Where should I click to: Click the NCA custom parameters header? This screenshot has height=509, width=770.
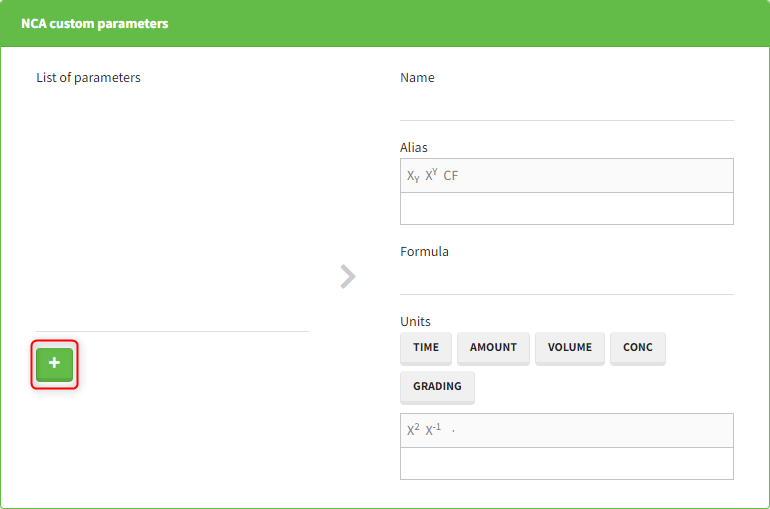point(95,23)
